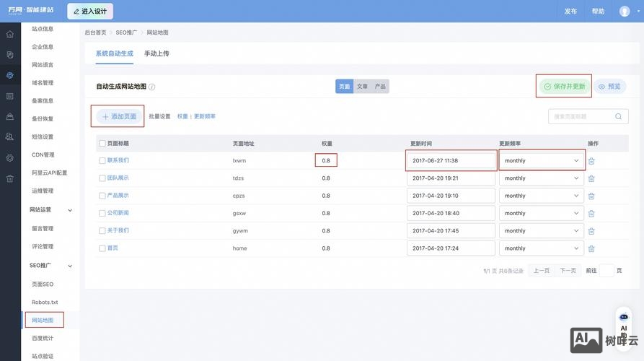Tick the checkbox for 公司新闻
The height and width of the screenshot is (361, 644).
[x=102, y=213]
